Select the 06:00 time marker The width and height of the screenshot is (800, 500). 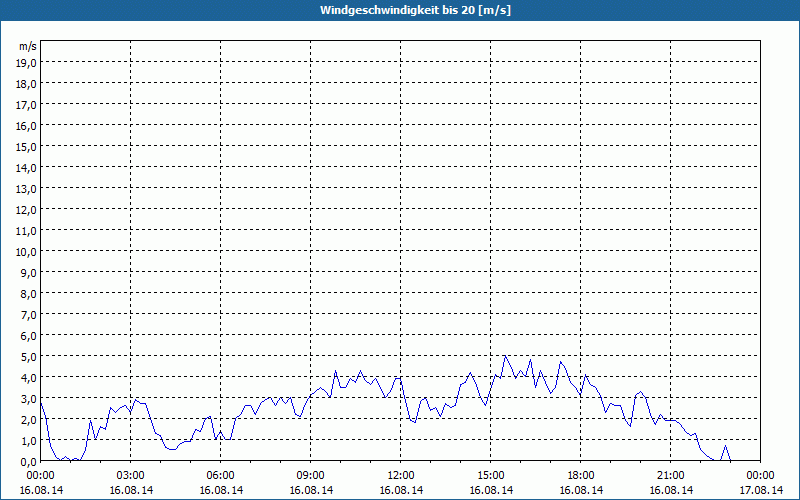220,476
